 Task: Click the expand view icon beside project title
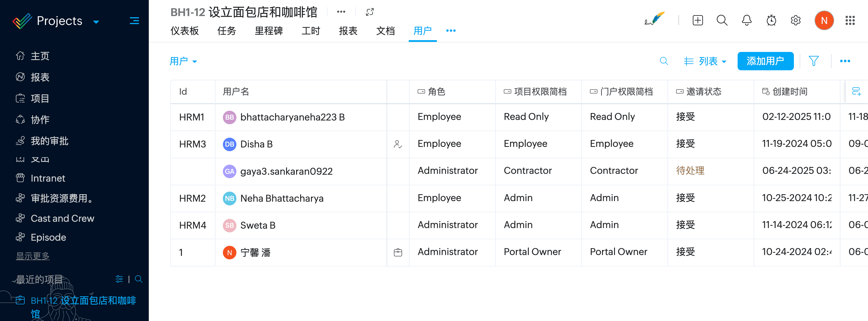tap(370, 12)
